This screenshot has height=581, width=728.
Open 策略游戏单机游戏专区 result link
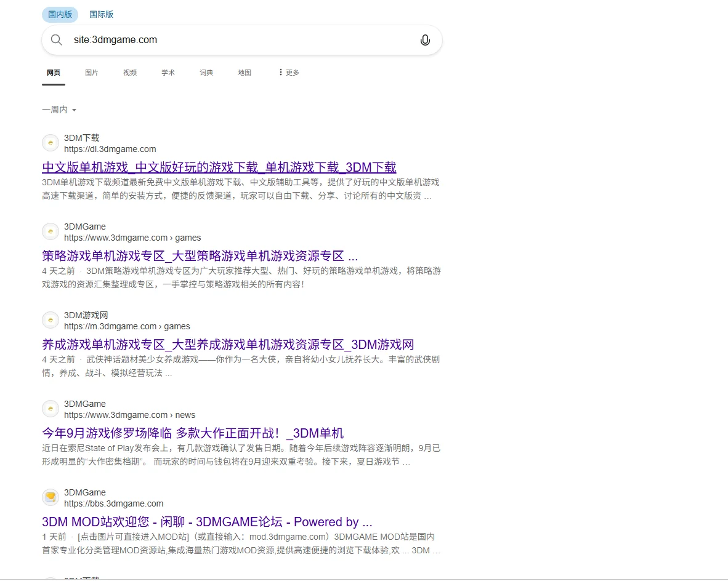(200, 255)
